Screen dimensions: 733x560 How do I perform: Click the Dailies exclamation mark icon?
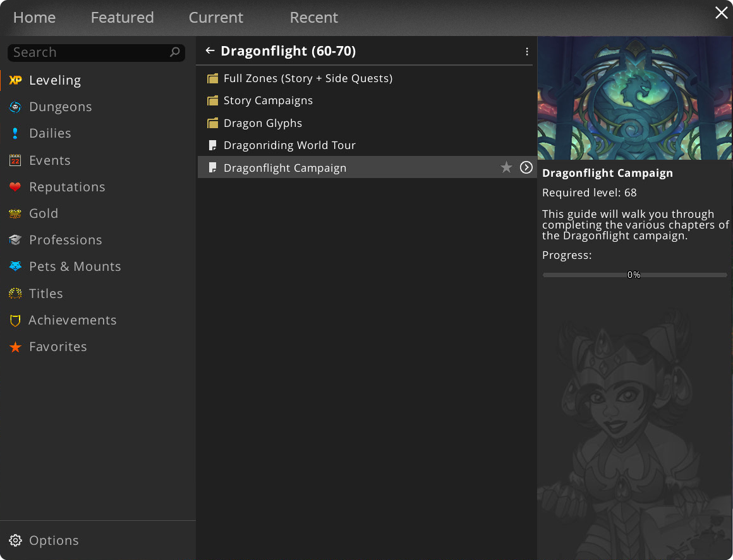[x=15, y=134]
